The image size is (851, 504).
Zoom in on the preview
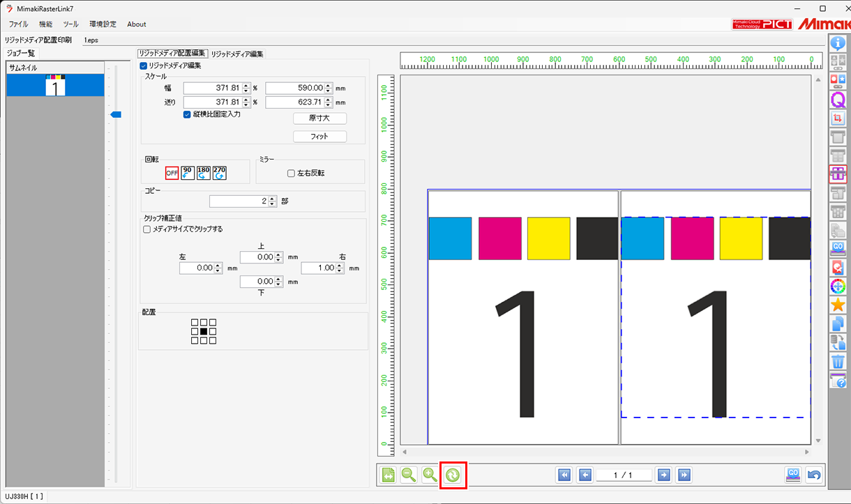pos(430,475)
